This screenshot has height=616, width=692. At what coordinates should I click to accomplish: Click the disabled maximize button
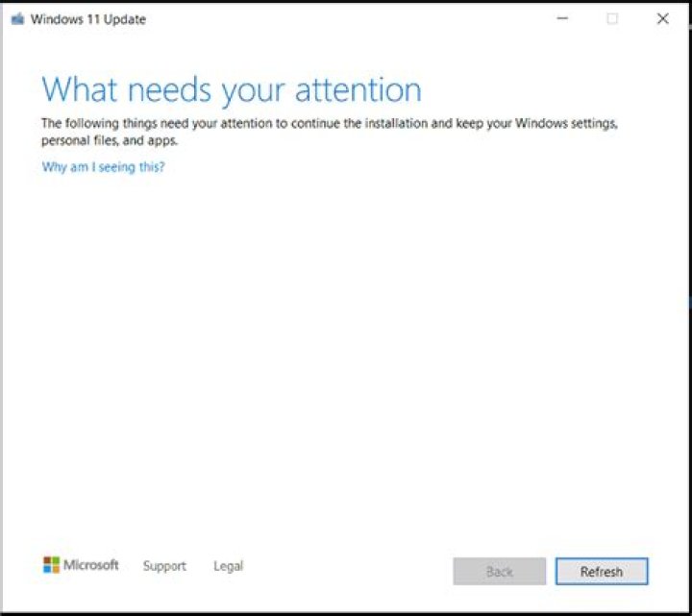pyautogui.click(x=612, y=18)
